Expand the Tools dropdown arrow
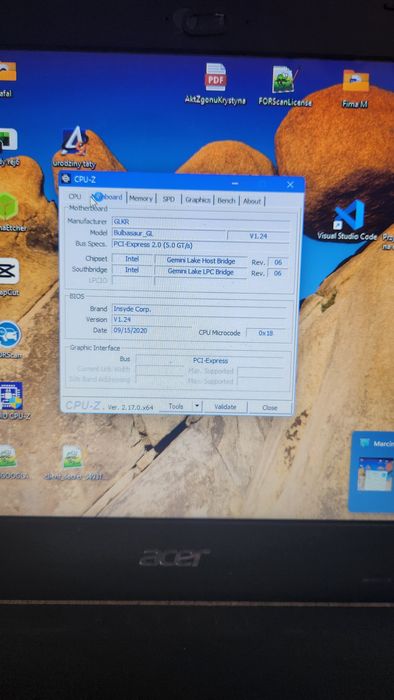This screenshot has height=700, width=394. tap(197, 406)
